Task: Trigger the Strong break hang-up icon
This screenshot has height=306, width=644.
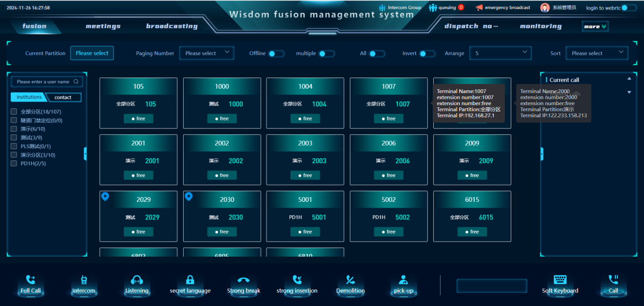Action: coord(244,280)
